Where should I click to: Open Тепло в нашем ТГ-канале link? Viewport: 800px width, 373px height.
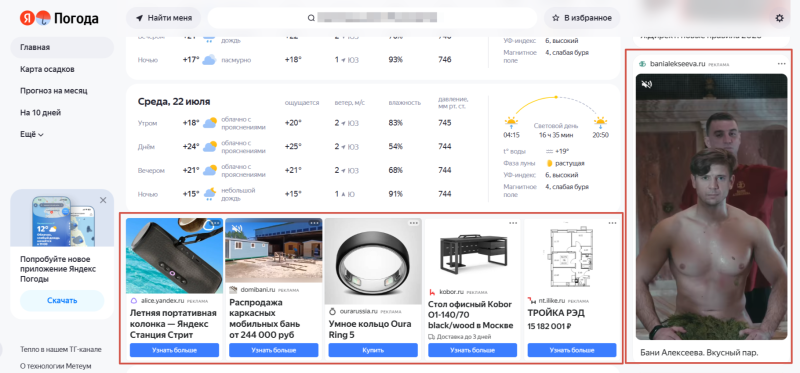tap(61, 350)
